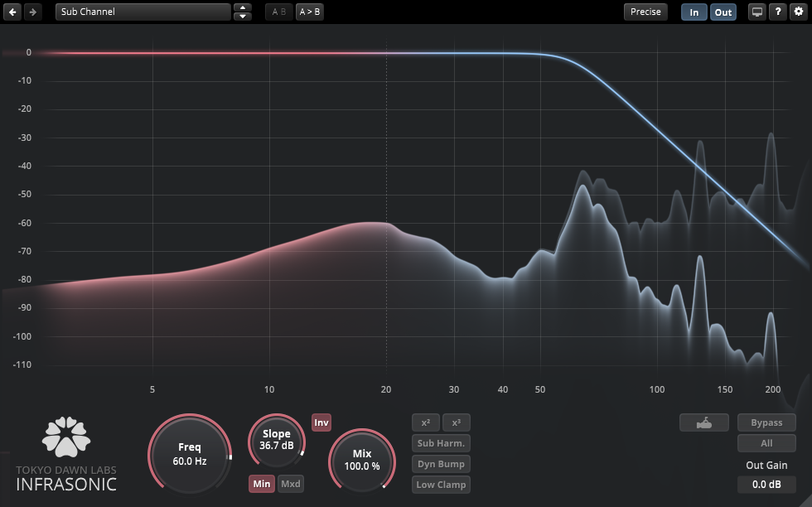
Task: Toggle the Inv invert button
Action: click(321, 422)
